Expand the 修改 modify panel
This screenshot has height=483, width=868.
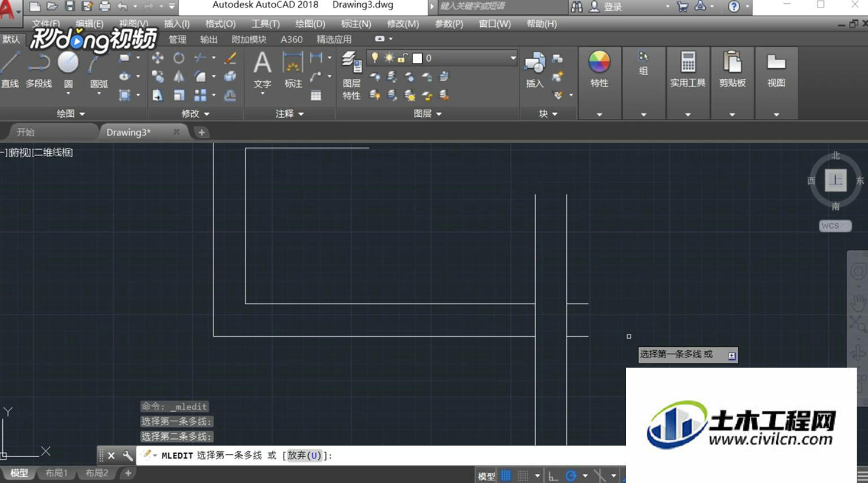[196, 114]
